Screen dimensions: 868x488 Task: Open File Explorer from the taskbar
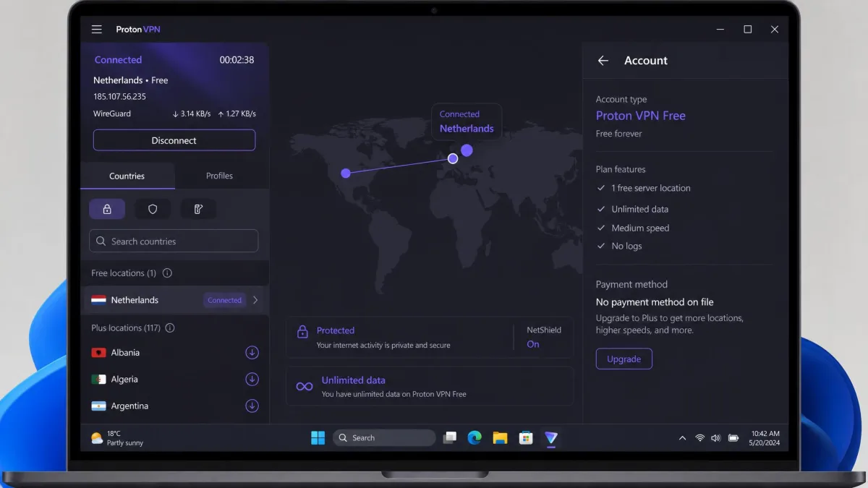click(500, 437)
